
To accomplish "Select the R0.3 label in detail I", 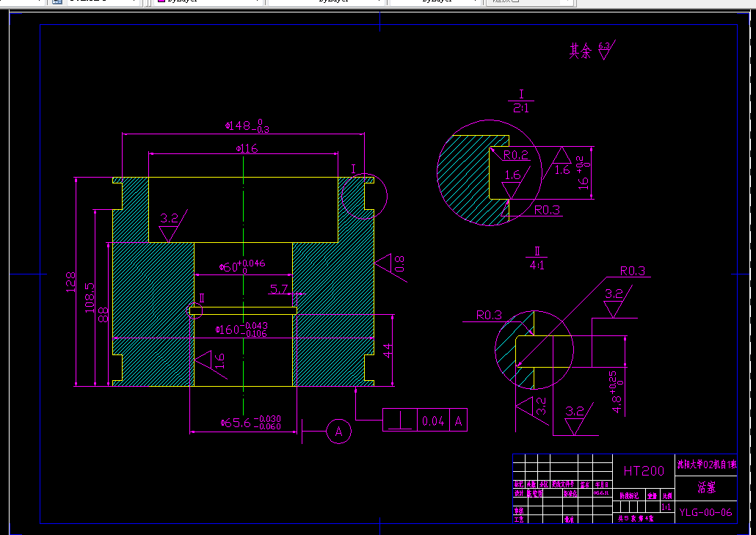I will [548, 210].
